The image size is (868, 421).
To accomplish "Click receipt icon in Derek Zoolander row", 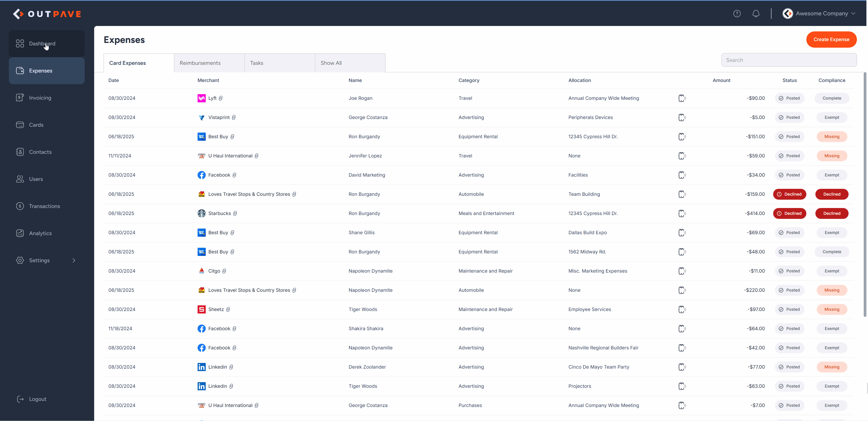I will coord(682,367).
